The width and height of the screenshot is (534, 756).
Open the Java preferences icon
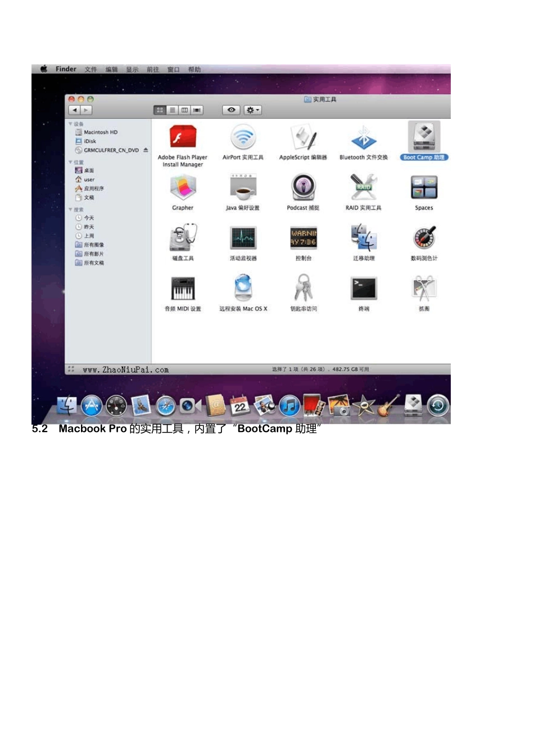click(x=243, y=188)
